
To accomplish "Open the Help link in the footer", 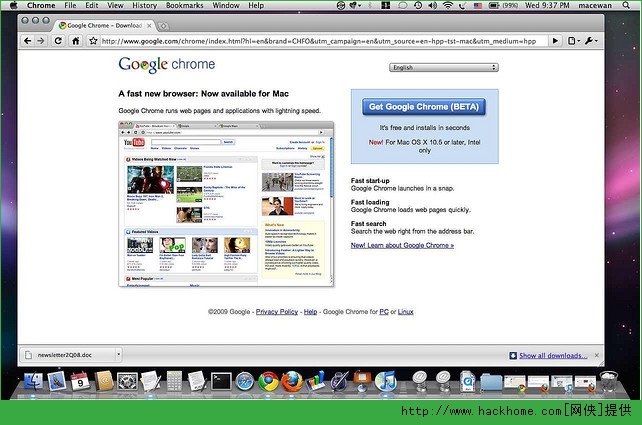I will point(310,312).
